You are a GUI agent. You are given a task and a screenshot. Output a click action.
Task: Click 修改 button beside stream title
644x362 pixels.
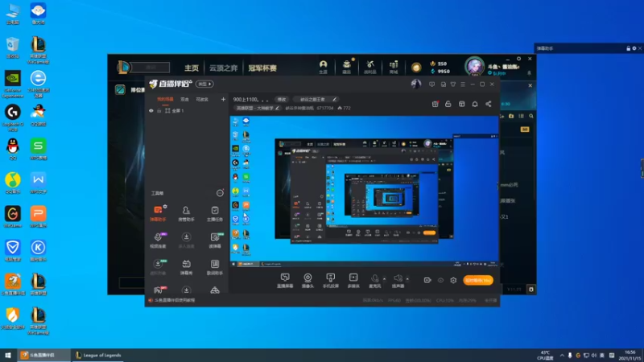pos(281,99)
